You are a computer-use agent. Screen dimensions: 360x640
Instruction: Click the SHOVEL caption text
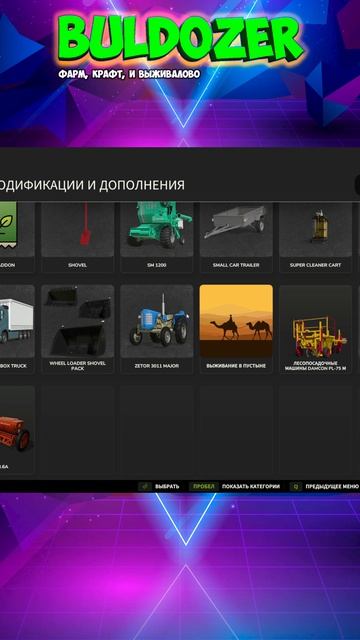pos(78,265)
